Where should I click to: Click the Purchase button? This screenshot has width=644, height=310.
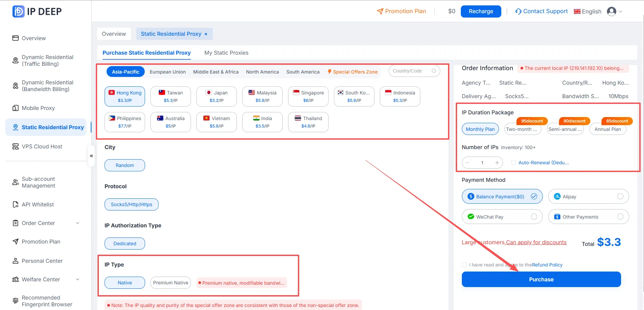(541, 279)
